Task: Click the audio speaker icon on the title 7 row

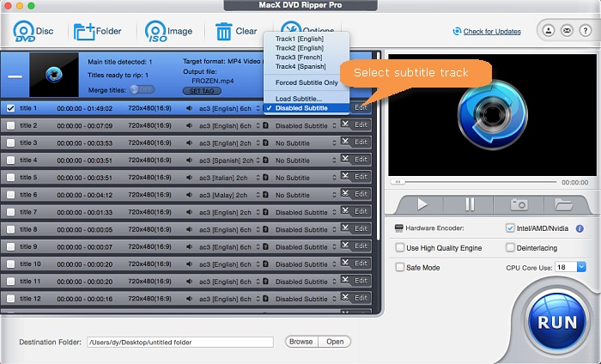Action: click(190, 212)
